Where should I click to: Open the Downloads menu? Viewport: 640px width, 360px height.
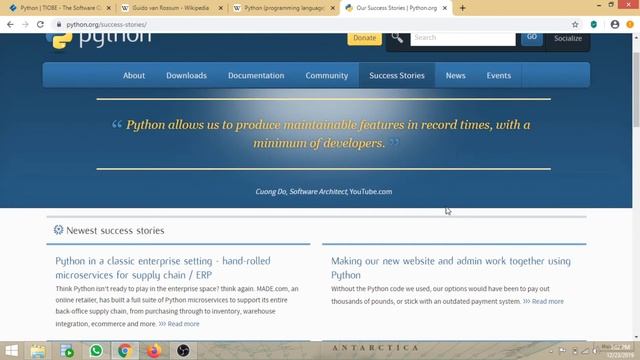click(x=187, y=76)
